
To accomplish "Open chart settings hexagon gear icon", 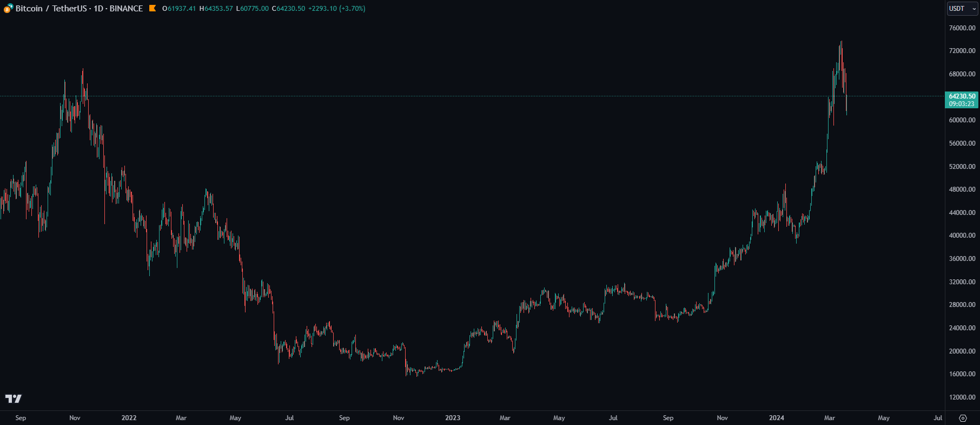I will [x=963, y=418].
